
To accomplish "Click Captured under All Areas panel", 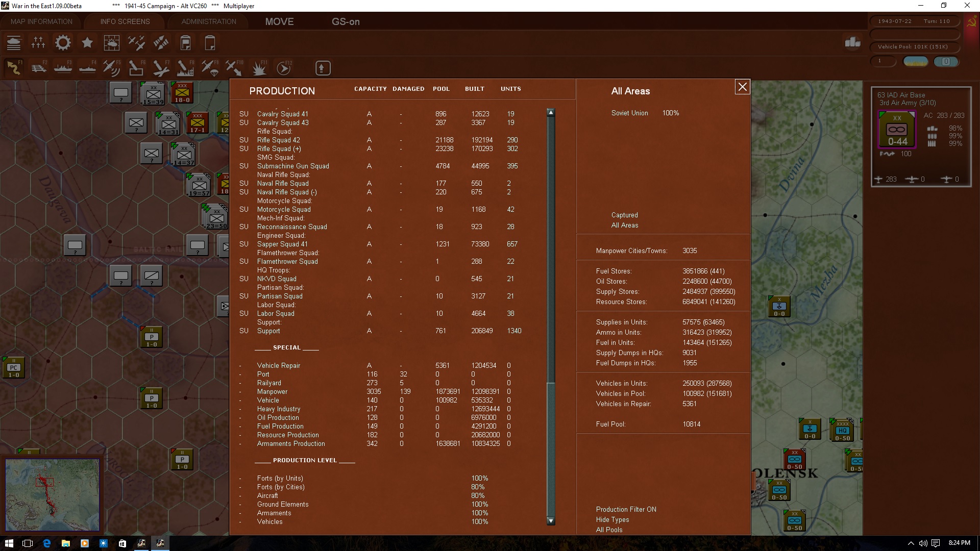I will (x=624, y=215).
